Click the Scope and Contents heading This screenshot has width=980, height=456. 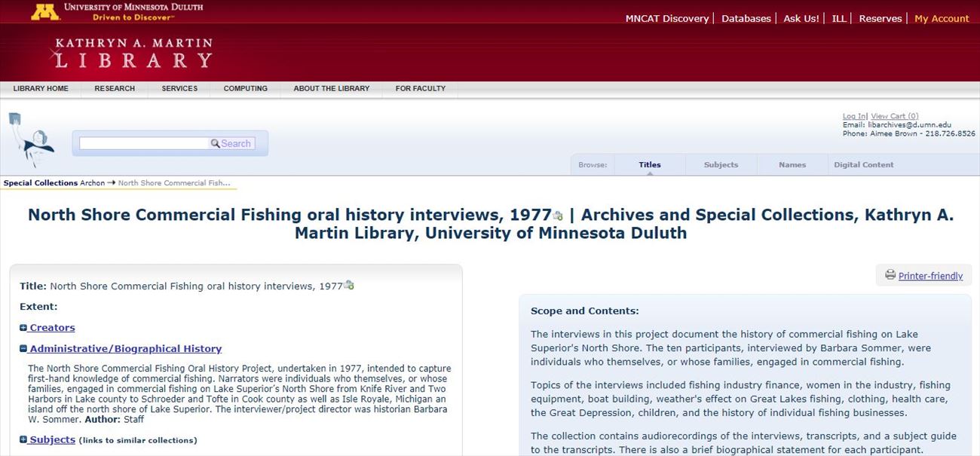pyautogui.click(x=585, y=311)
